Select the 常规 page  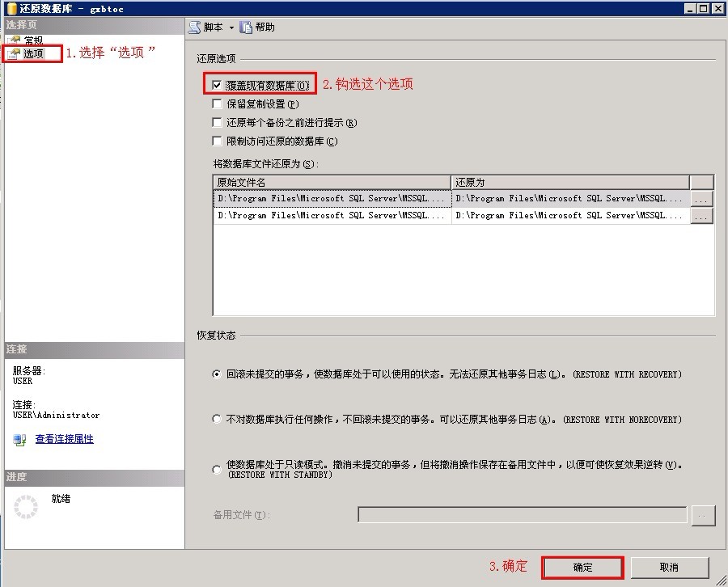(33, 40)
